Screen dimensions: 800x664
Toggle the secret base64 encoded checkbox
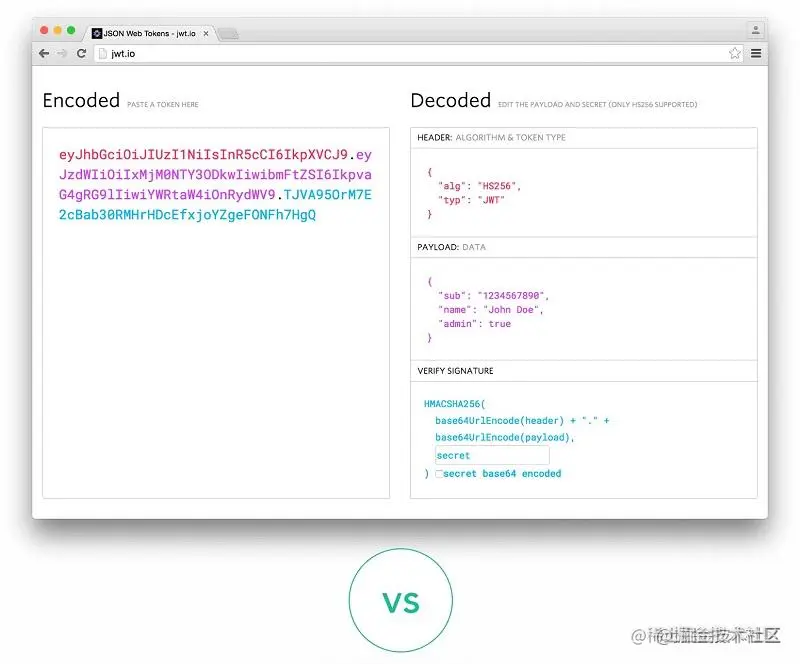tap(439, 474)
